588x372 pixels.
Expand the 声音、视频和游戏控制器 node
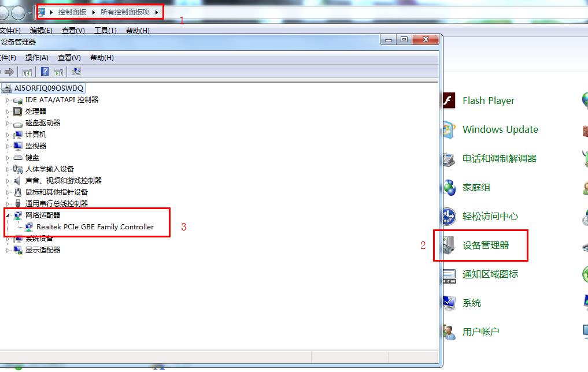coord(8,181)
